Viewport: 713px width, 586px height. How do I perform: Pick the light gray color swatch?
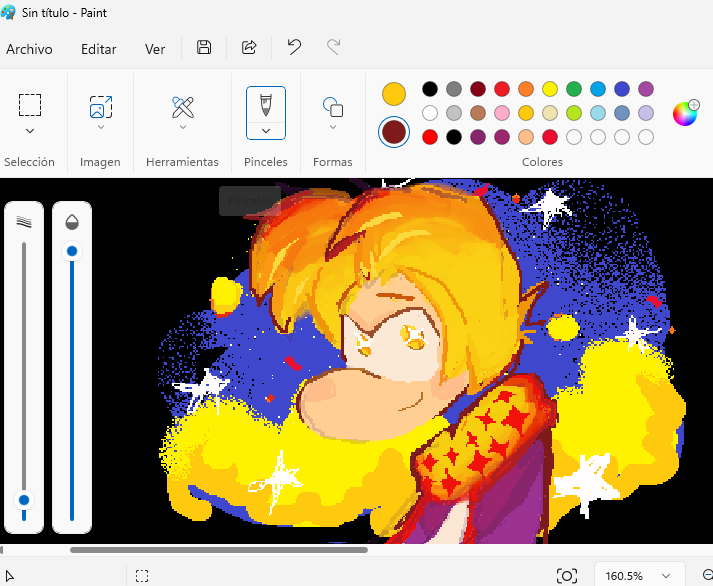pyautogui.click(x=454, y=113)
